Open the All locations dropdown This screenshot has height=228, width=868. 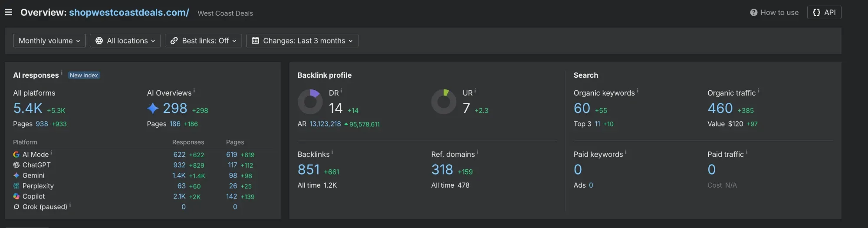coord(125,40)
